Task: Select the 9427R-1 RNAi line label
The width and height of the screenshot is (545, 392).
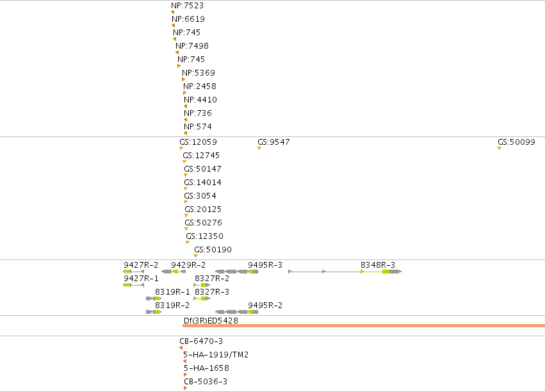Action: 141,279
